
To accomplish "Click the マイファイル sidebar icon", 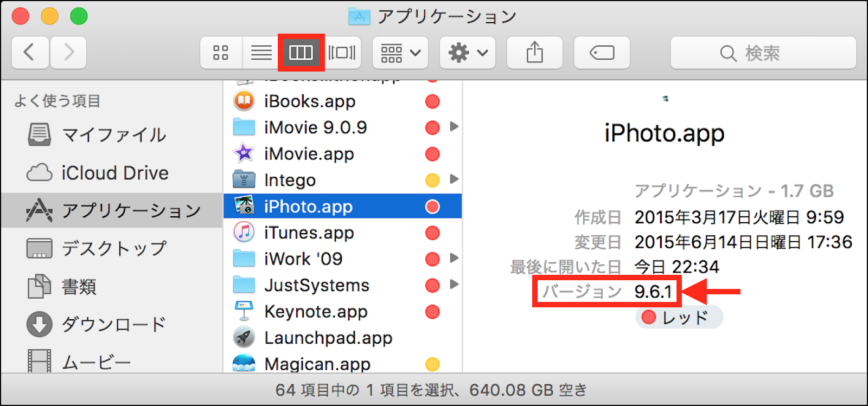I will click(x=40, y=134).
